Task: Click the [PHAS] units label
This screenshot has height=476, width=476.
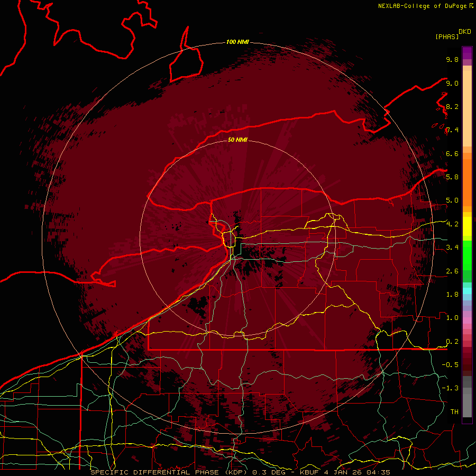Action: click(x=447, y=36)
